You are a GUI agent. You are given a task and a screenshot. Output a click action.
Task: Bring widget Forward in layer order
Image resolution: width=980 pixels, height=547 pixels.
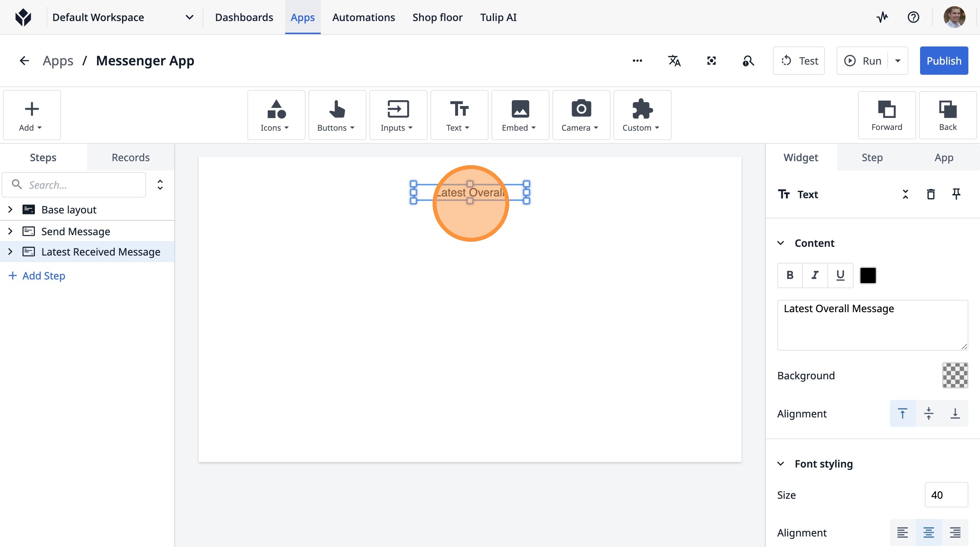point(886,115)
